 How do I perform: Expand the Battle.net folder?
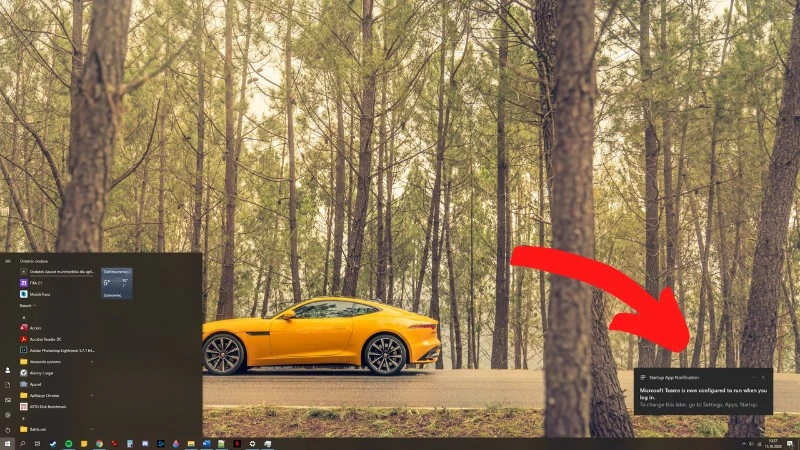click(57, 429)
